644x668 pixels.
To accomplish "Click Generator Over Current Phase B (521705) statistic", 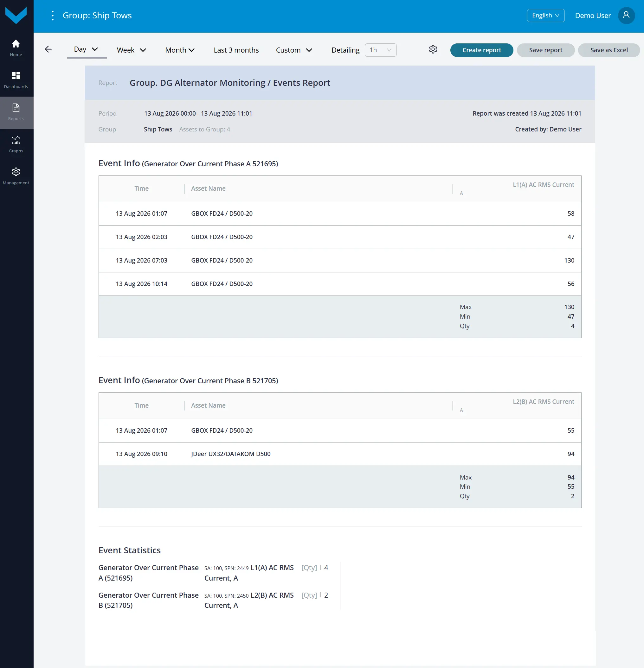I will pyautogui.click(x=148, y=600).
